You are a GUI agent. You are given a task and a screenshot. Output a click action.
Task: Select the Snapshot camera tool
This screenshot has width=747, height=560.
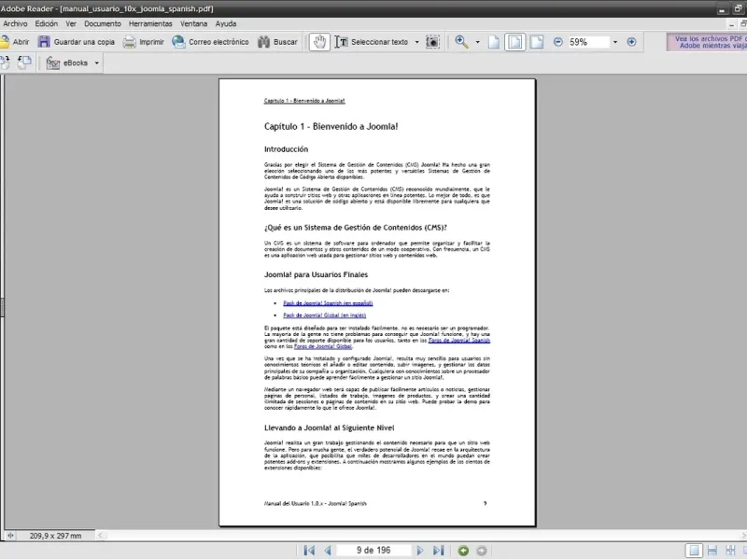point(432,42)
